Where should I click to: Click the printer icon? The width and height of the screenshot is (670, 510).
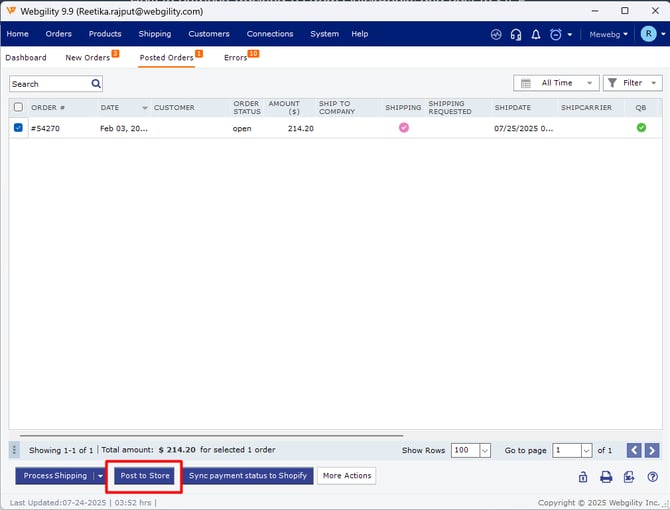(606, 477)
